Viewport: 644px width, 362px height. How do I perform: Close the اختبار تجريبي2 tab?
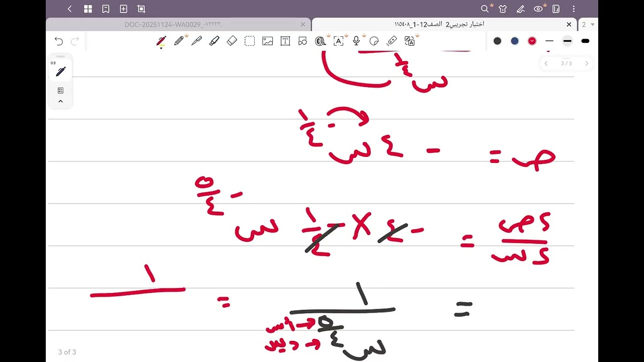(569, 24)
